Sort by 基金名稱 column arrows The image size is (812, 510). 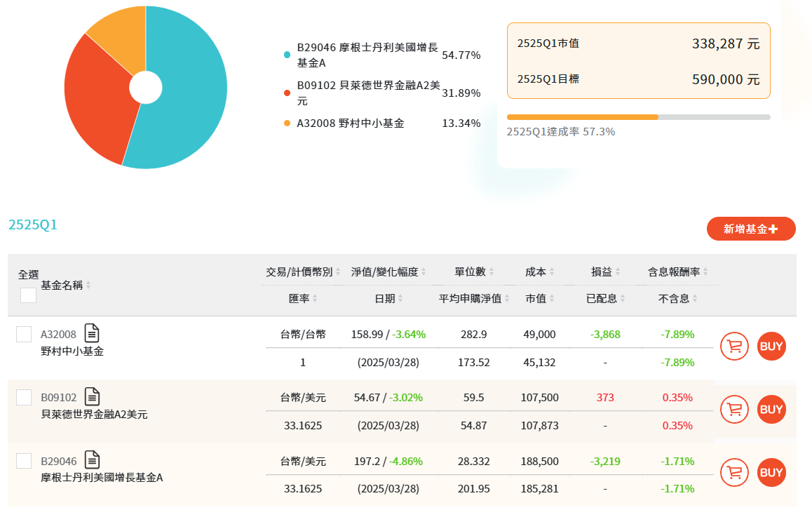pos(88,286)
